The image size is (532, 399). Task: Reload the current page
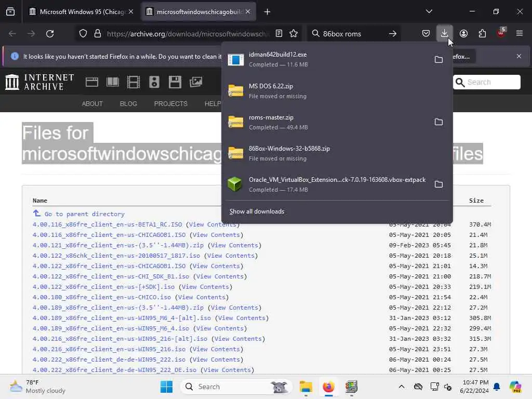(x=50, y=34)
